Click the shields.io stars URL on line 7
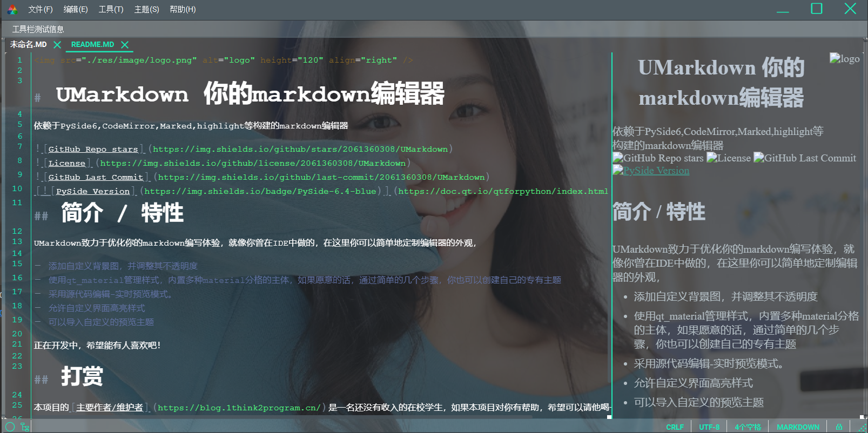Screen dimensions: 868x433 coord(300,149)
